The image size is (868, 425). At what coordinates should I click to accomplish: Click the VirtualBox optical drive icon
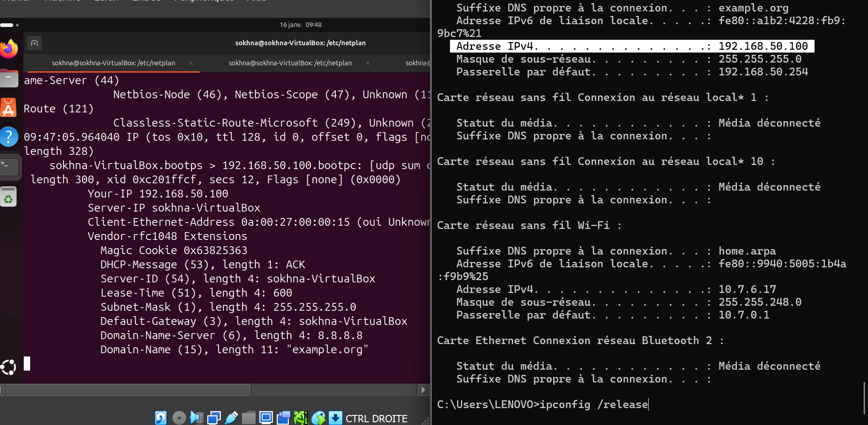(179, 418)
